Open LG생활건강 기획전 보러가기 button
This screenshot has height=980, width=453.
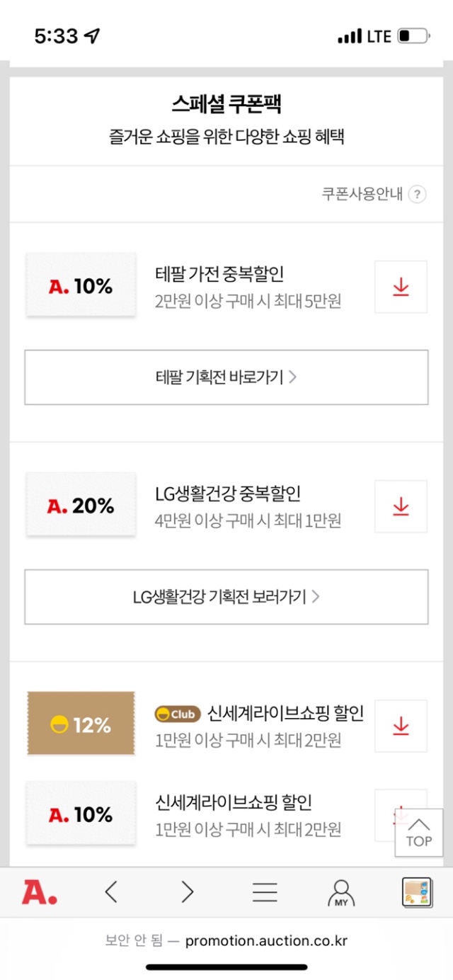pyautogui.click(x=226, y=596)
